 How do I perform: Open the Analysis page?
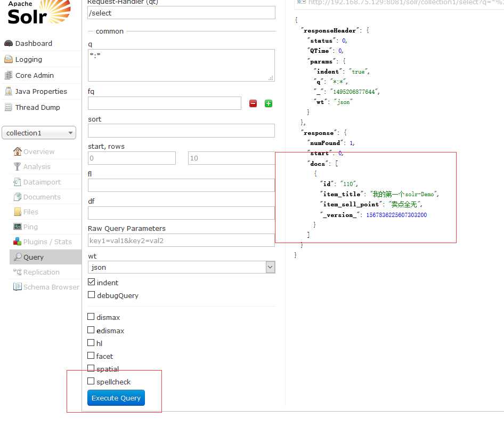[37, 167]
